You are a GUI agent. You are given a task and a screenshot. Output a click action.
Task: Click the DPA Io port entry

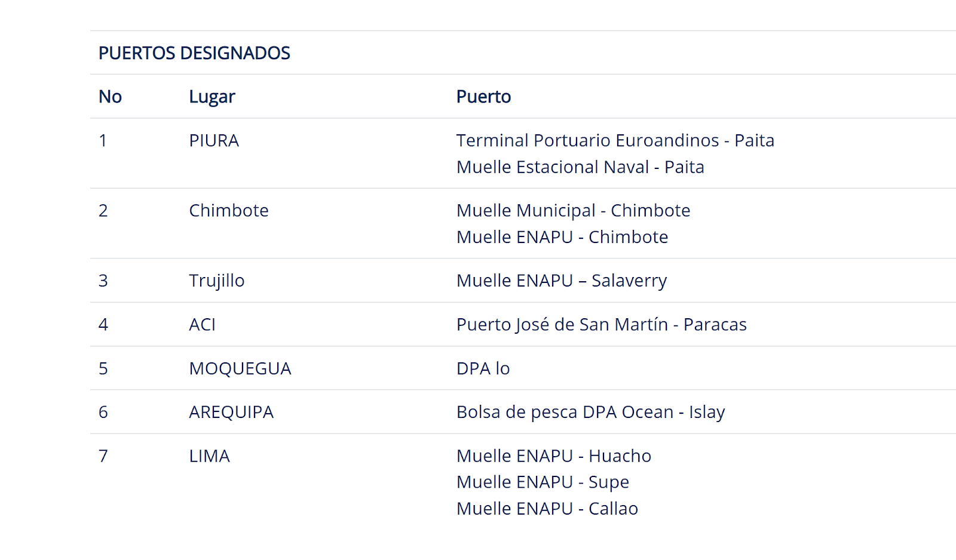pos(483,368)
